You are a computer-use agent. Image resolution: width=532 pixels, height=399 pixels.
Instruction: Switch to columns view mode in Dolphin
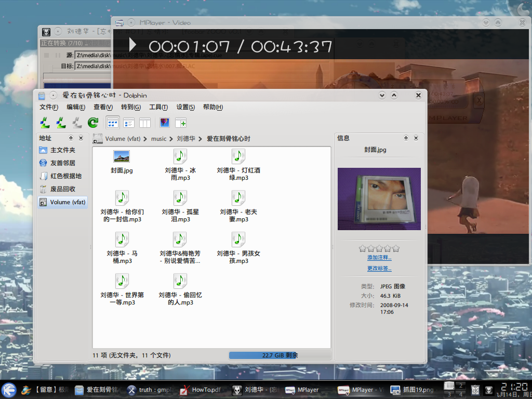click(145, 123)
